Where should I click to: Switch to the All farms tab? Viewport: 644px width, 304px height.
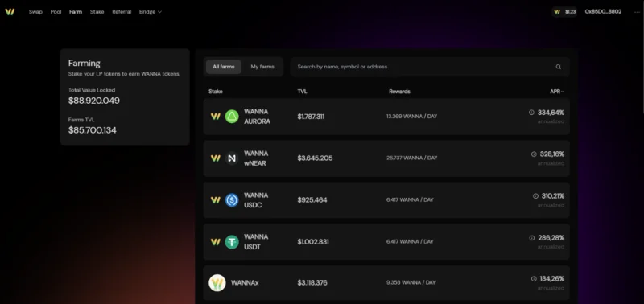pos(224,67)
